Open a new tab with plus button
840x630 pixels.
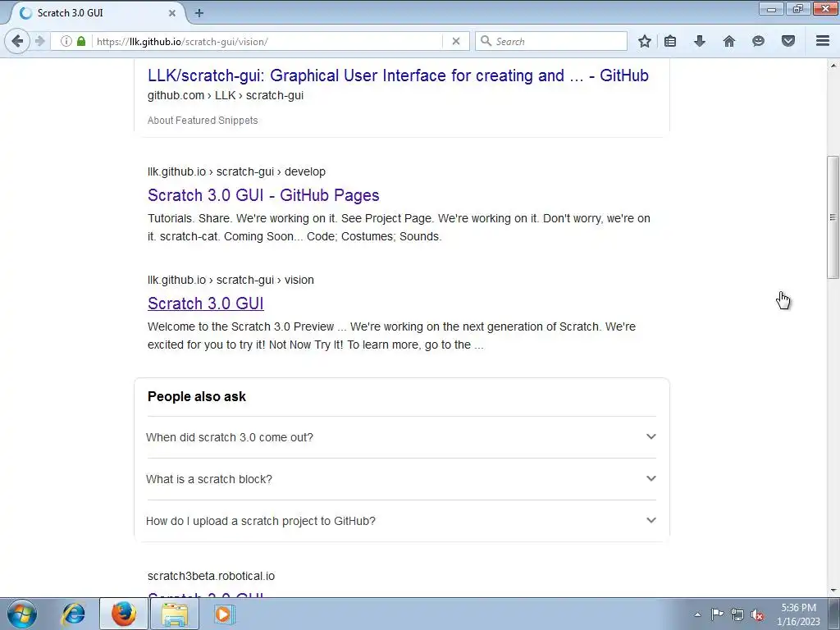point(199,13)
